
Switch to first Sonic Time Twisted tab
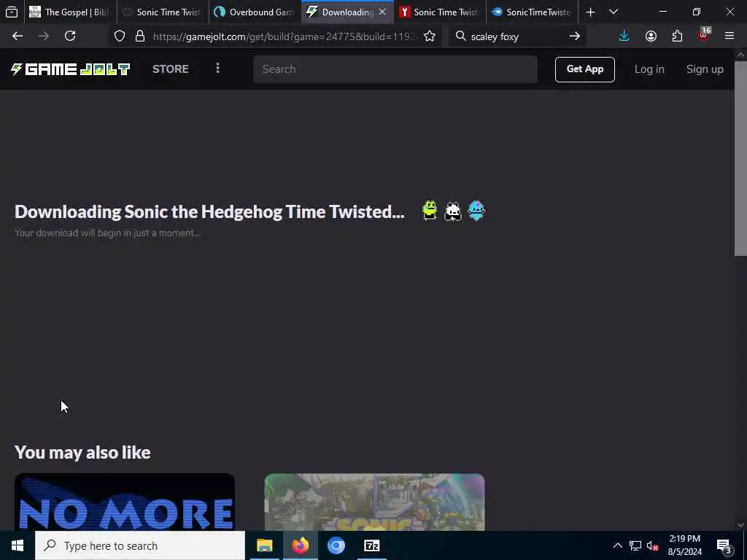coord(162,12)
